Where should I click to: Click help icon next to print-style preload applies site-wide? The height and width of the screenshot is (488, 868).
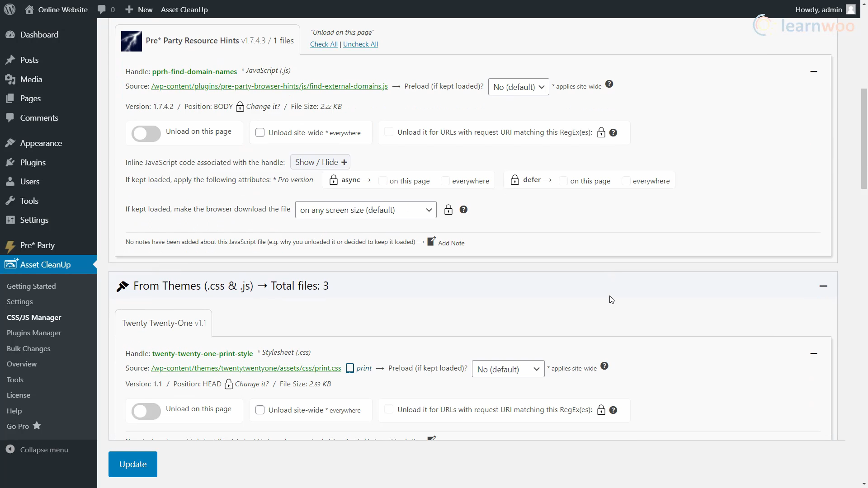pyautogui.click(x=604, y=366)
